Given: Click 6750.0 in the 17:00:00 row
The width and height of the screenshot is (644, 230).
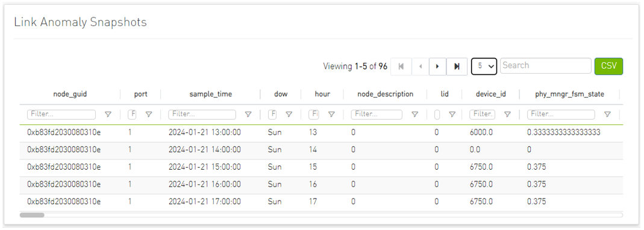Looking at the screenshot, I should coord(481,202).
